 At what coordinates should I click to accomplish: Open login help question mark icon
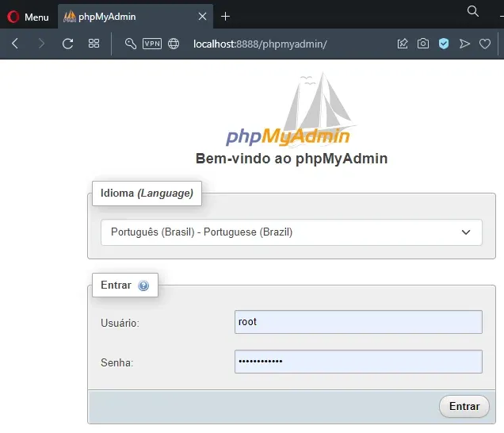click(143, 285)
